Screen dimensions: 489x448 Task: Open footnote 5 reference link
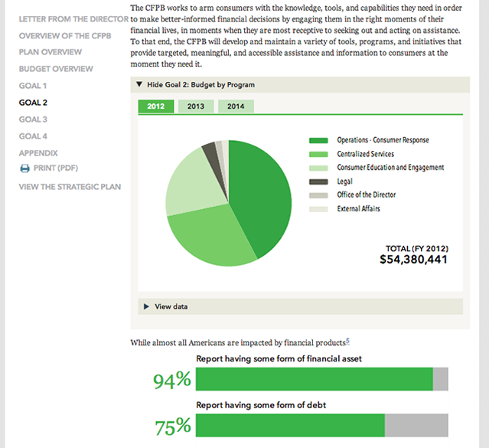point(347,341)
